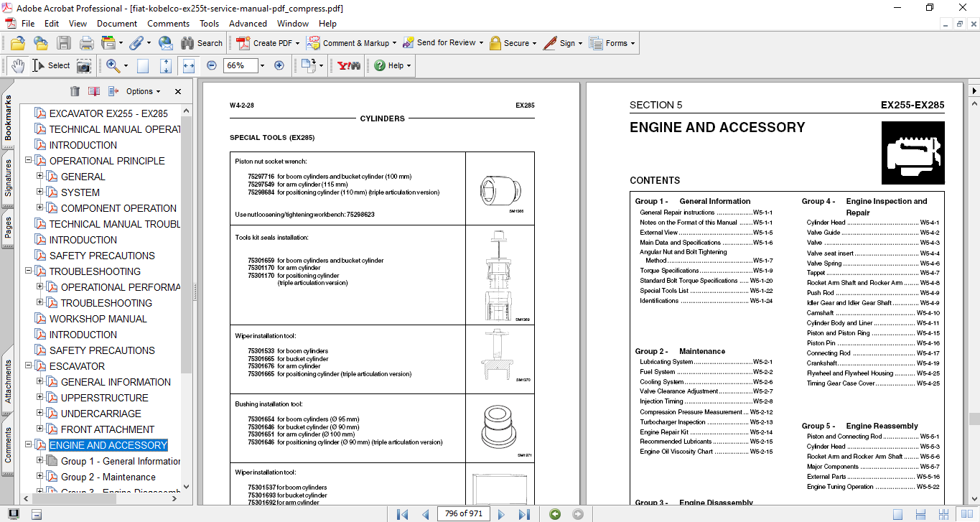Collapse the ENGINE AND ACCESSORY bookmark
This screenshot has width=980, height=522.
click(x=29, y=445)
